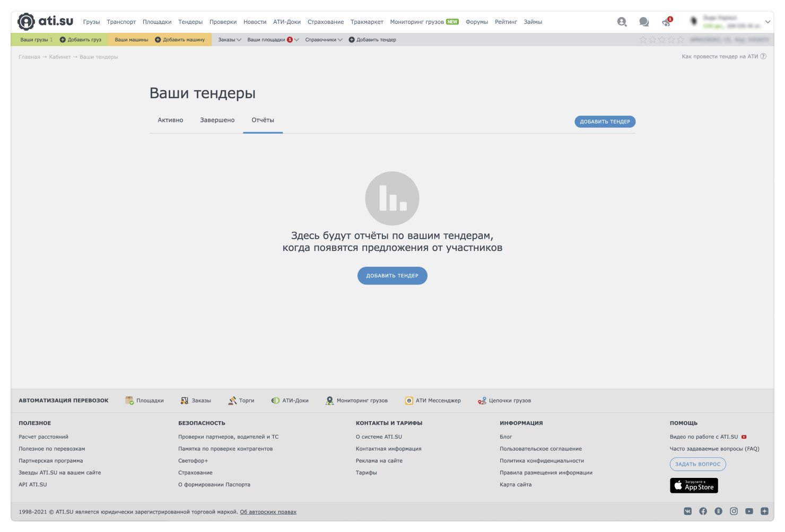
Task: Expand the Заказы dropdown
Action: pos(230,40)
